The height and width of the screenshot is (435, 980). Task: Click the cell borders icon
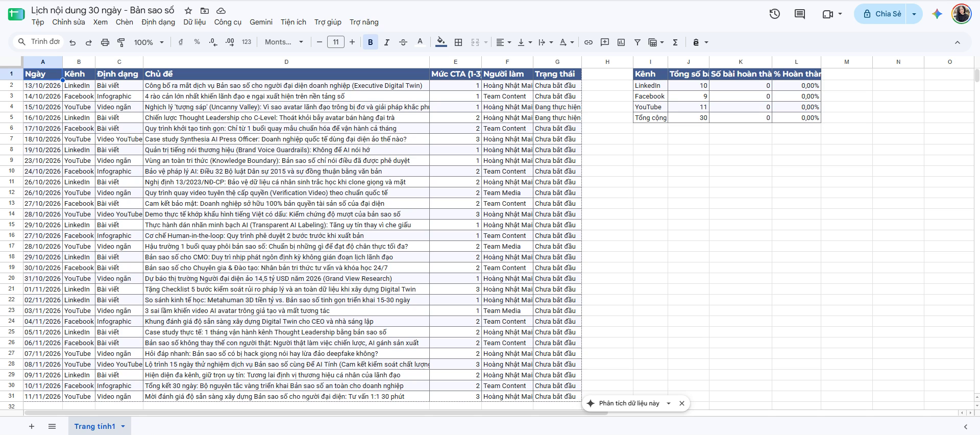(458, 42)
